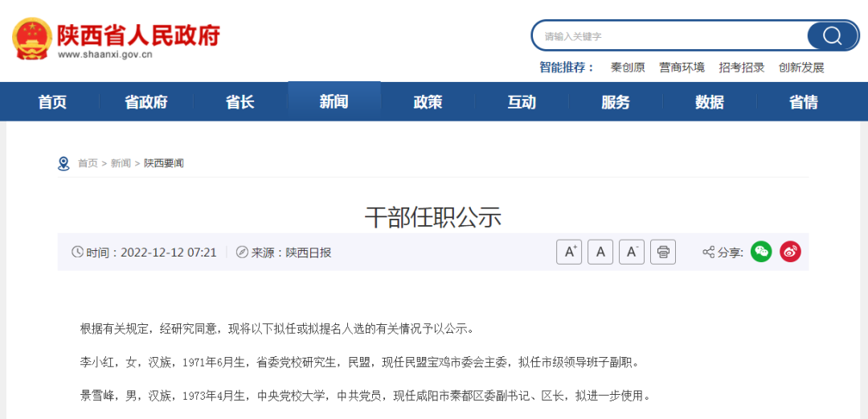Screen dimensions: 868x419
Task: Share article via Weibo icon
Action: pos(791,253)
